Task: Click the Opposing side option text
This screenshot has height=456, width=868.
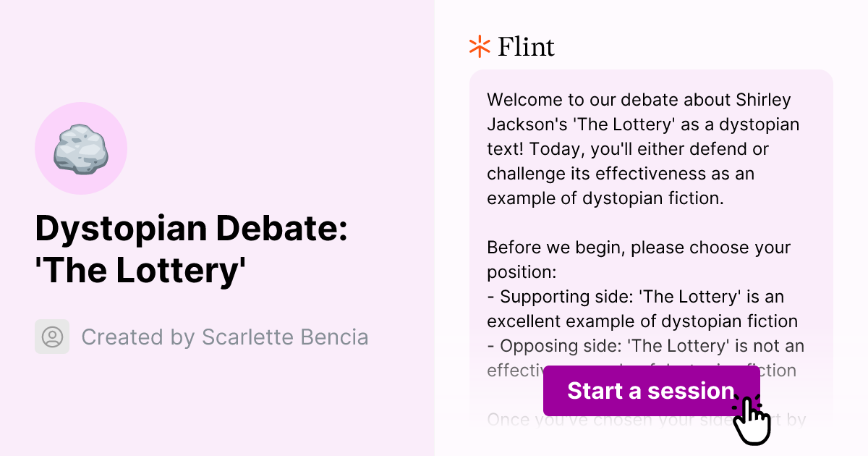Action: (644, 345)
